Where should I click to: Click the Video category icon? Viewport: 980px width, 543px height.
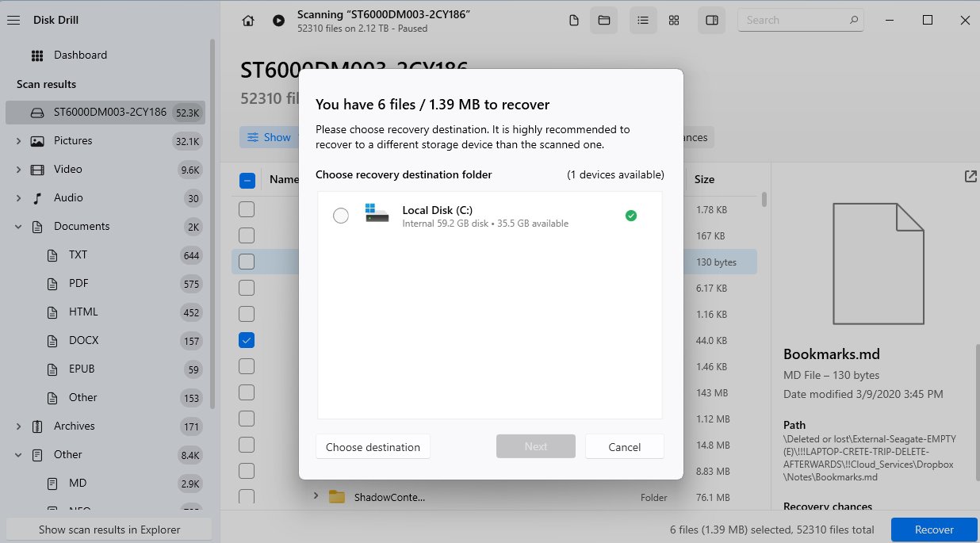pos(37,170)
